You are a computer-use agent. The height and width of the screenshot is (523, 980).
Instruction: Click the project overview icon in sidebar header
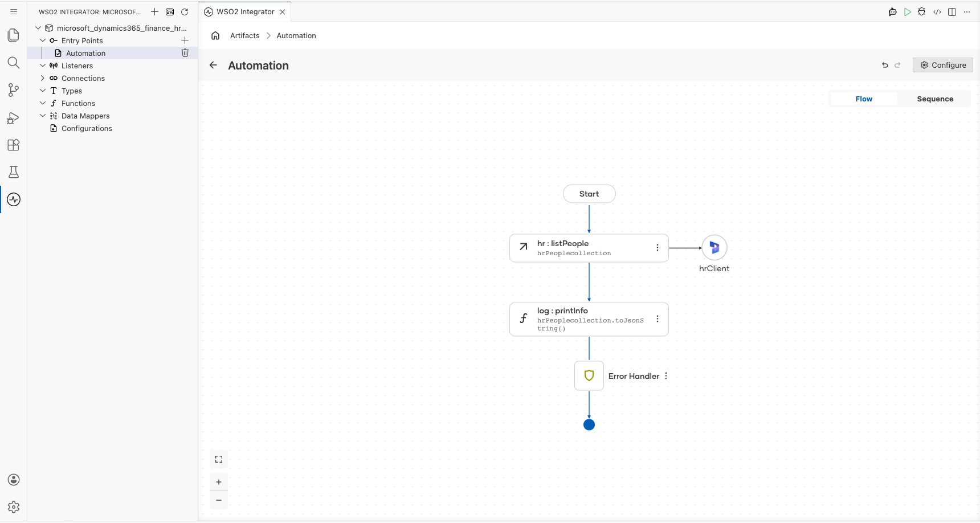click(170, 11)
